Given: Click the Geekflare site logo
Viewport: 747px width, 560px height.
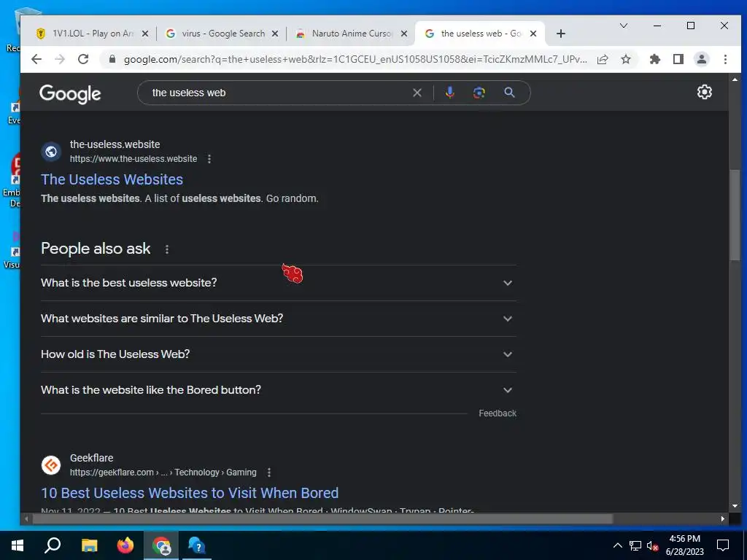Looking at the screenshot, I should click(x=51, y=465).
